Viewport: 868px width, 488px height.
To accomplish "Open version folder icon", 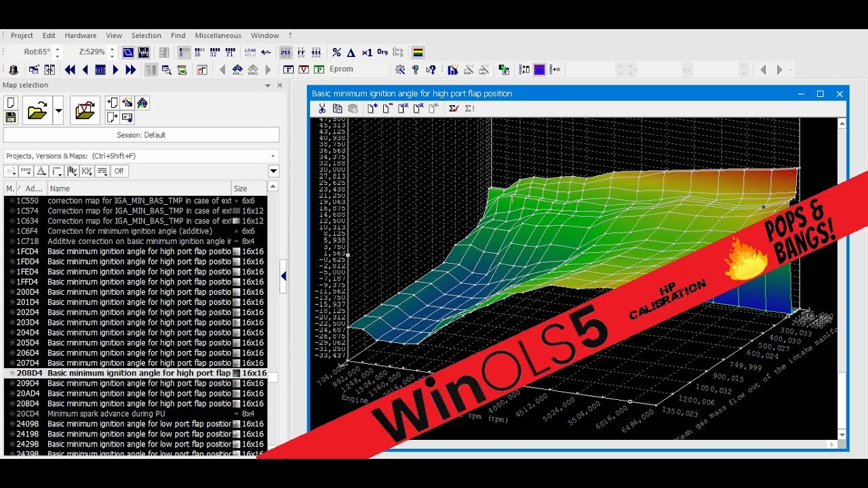I will coord(85,110).
